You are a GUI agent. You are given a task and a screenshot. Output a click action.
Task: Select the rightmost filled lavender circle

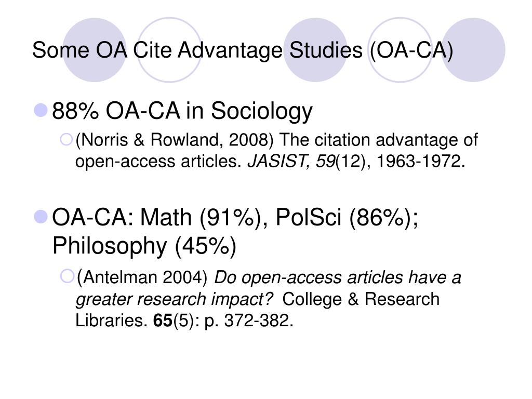[473, 50]
